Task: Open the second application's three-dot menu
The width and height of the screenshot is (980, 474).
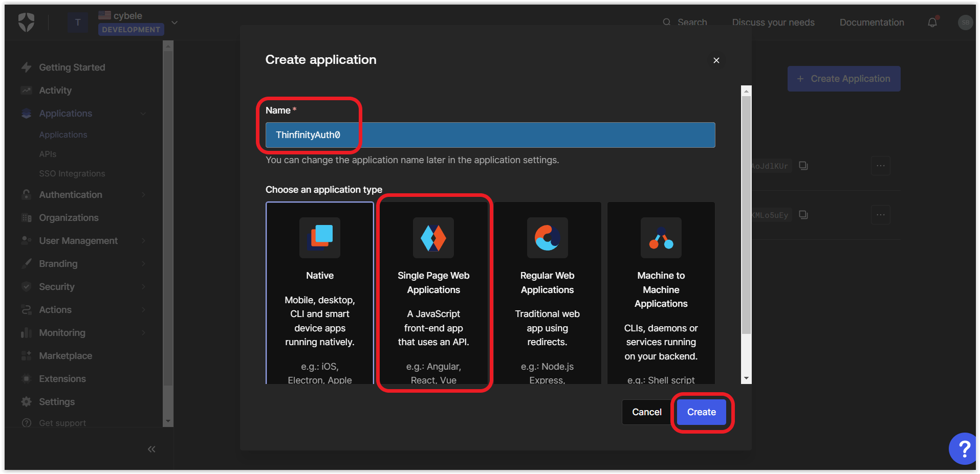Action: 880,215
